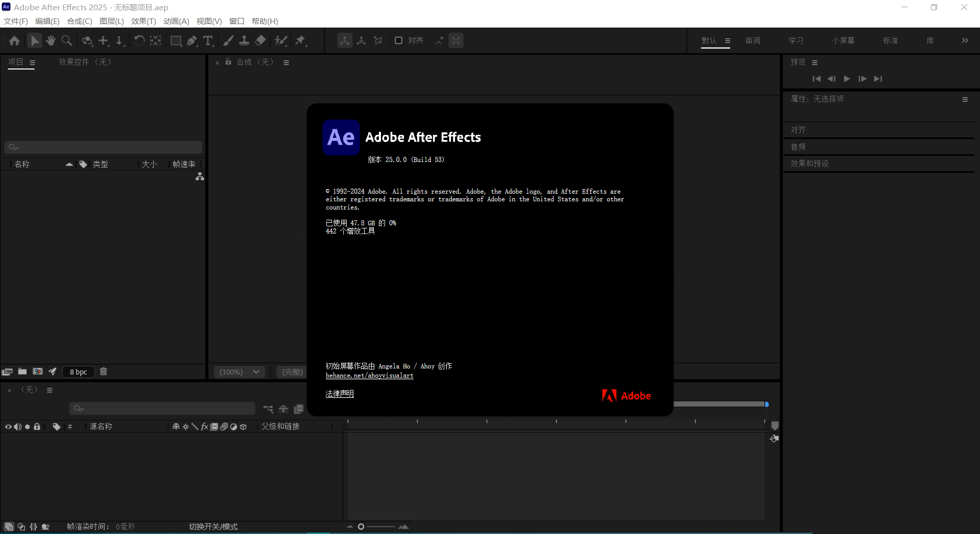Select the Pen tool
The image size is (980, 534).
(192, 40)
